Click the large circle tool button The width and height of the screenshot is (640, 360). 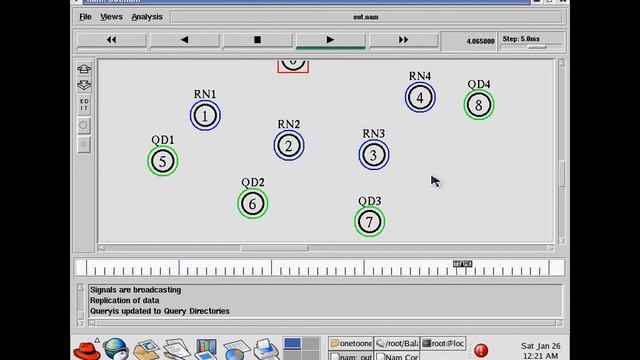pos(84,125)
